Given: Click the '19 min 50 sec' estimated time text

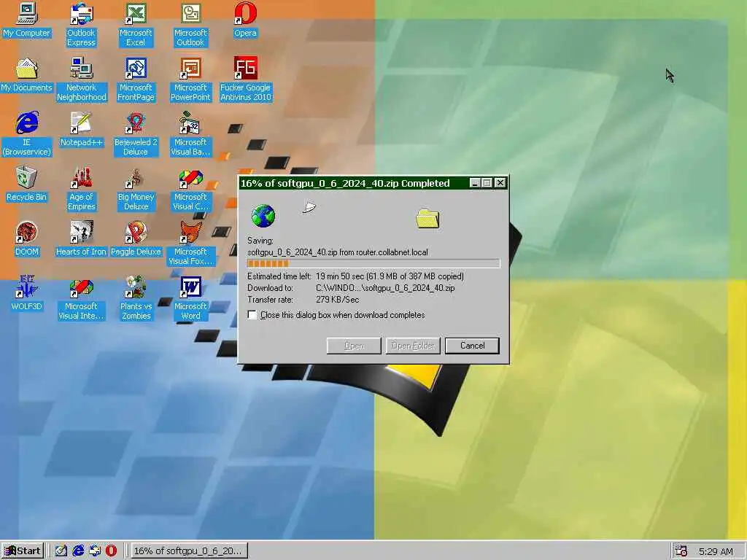Looking at the screenshot, I should click(x=340, y=276).
